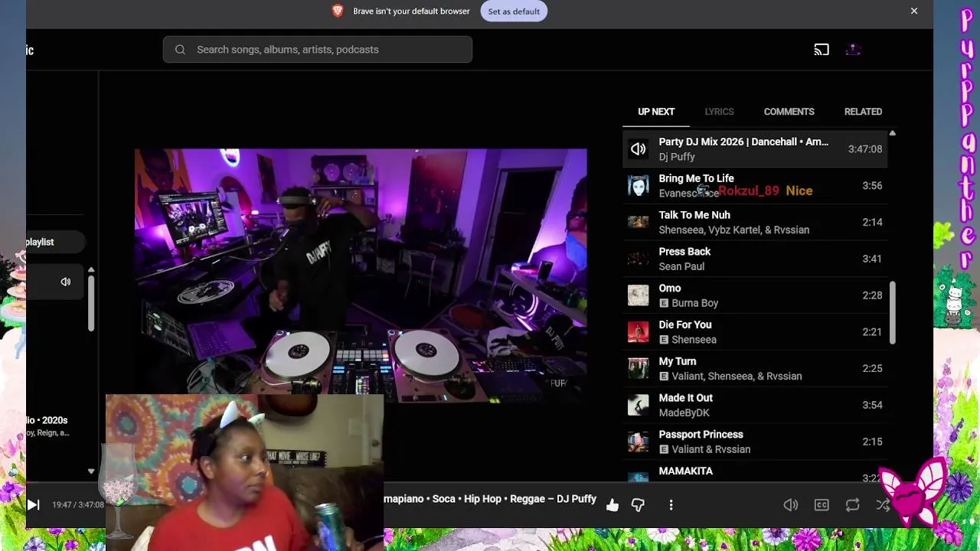Switch to the UP NEXT tab
The height and width of the screenshot is (551, 980).
click(x=656, y=112)
